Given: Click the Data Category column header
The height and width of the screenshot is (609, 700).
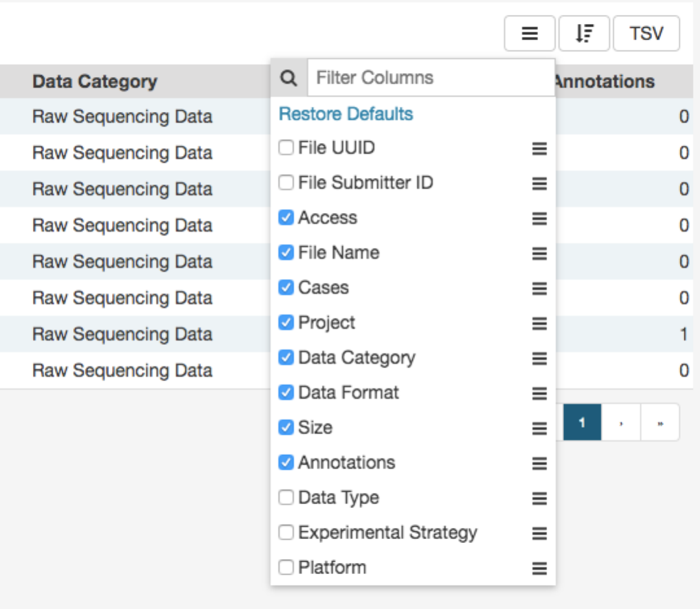Looking at the screenshot, I should tap(95, 82).
